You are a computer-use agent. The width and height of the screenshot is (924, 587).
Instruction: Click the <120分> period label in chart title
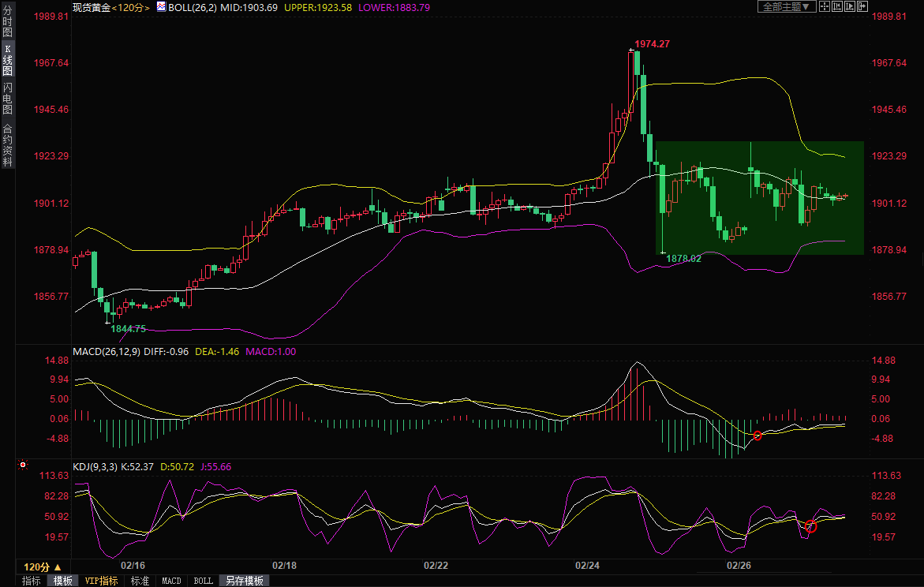tap(131, 7)
